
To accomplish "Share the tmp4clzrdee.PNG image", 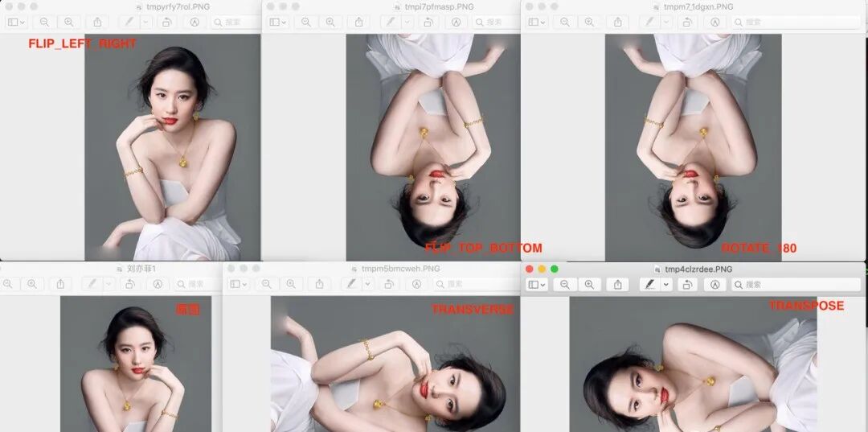I will 618,285.
